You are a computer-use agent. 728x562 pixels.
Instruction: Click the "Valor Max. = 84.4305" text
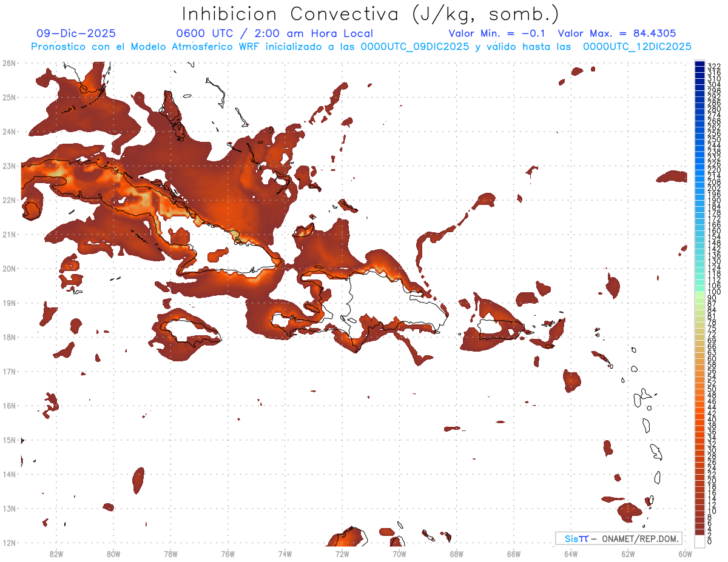tap(617, 34)
